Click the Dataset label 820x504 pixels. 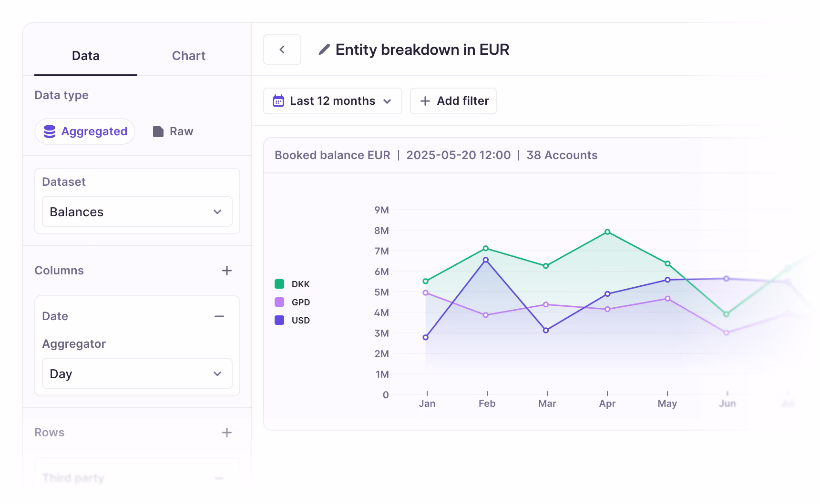click(x=64, y=182)
